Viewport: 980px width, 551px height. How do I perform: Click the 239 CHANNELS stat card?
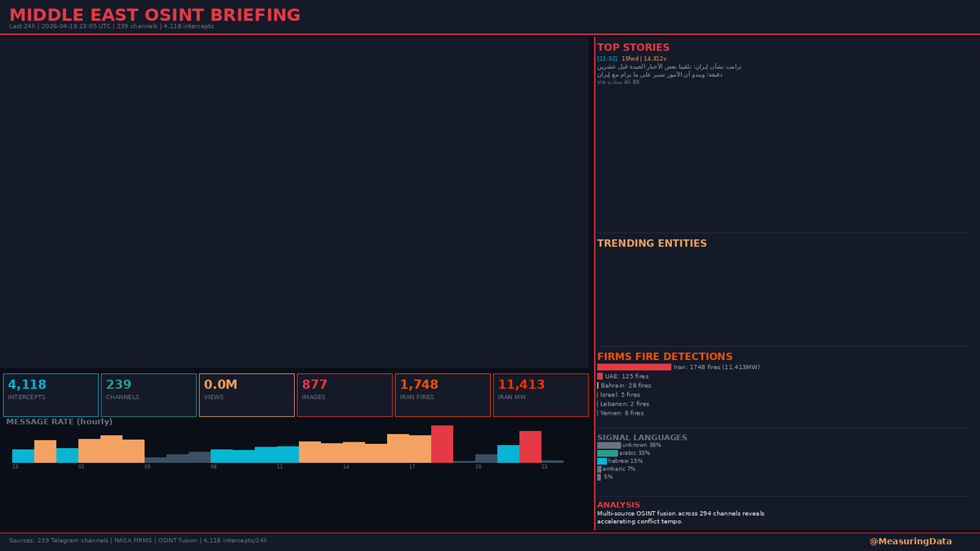148,394
